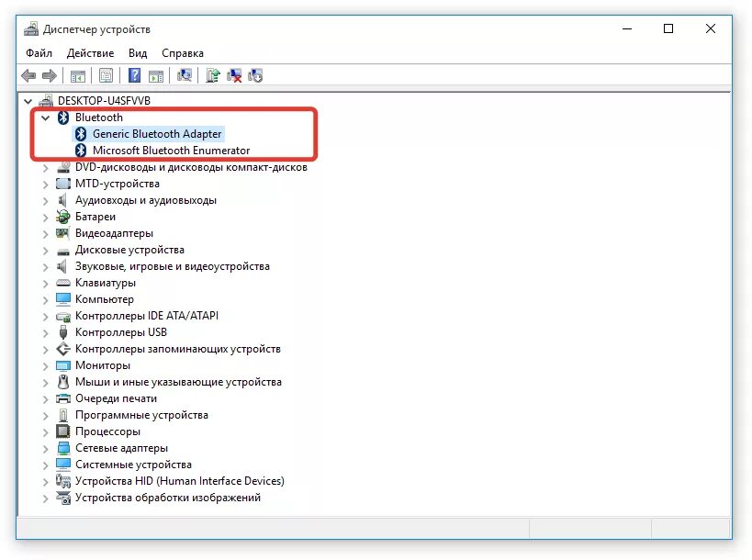Click the Forward arrow in toolbar

[50, 75]
